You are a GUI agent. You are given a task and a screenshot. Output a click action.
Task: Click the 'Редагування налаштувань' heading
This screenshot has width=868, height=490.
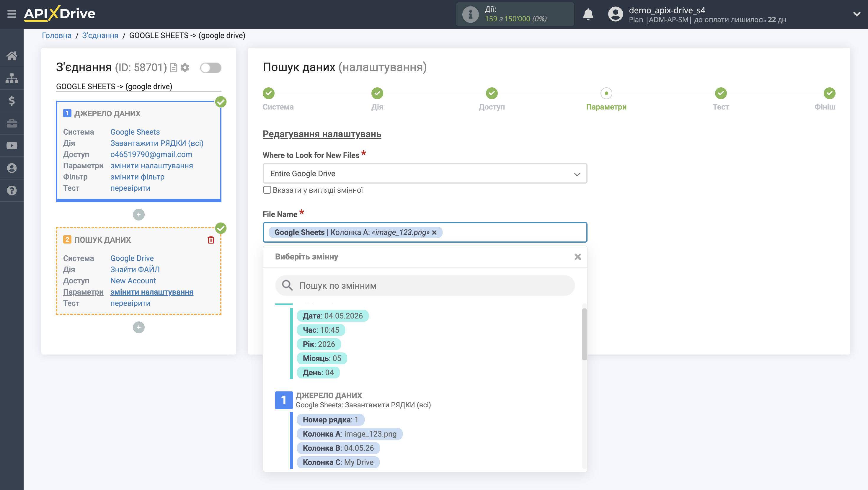pos(322,134)
